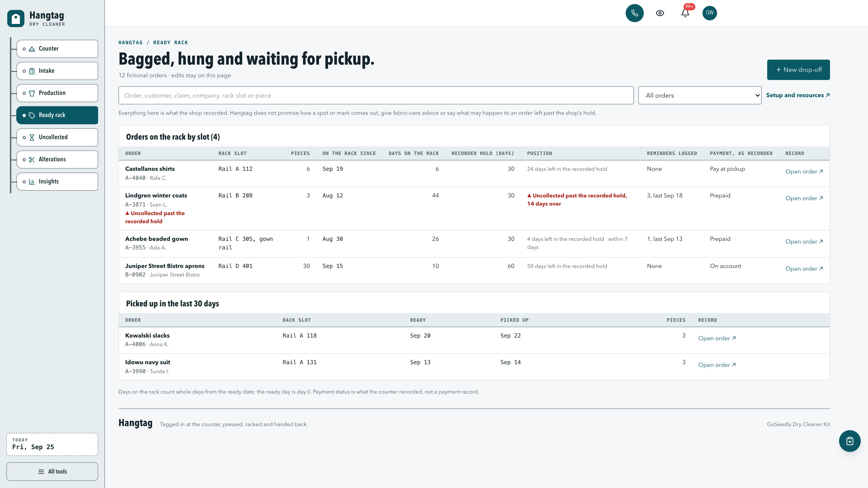This screenshot has height=488, width=868.
Task: Select the Ready rack nav item
Action: 57,115
